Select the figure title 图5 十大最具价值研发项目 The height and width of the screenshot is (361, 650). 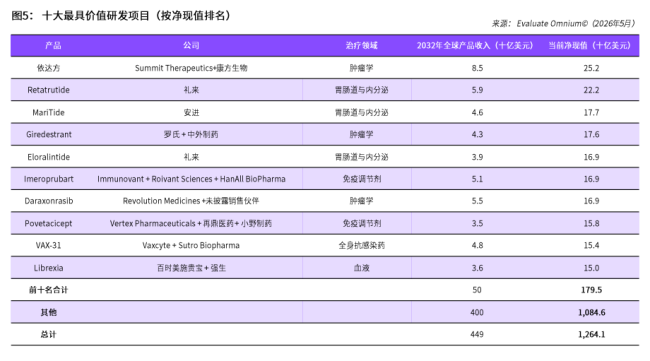click(121, 16)
